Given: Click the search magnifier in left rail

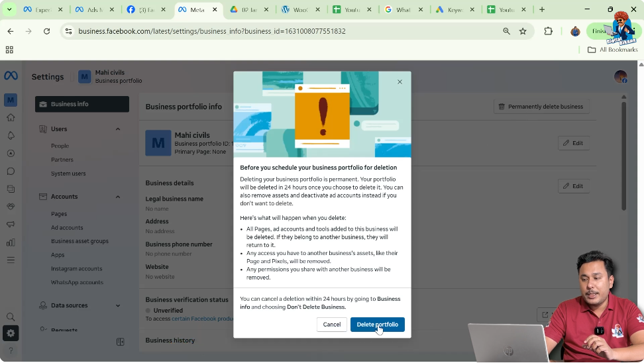Looking at the screenshot, I should [x=11, y=317].
